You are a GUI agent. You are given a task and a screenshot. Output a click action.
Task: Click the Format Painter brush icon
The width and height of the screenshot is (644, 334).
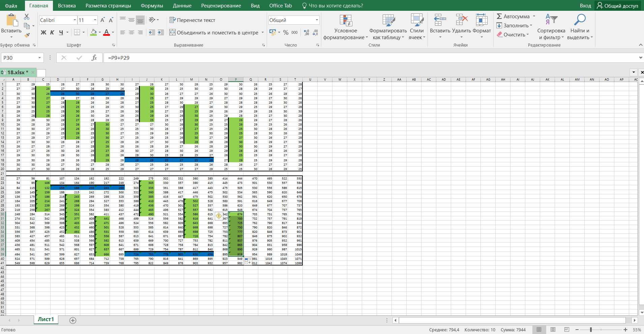click(x=27, y=35)
